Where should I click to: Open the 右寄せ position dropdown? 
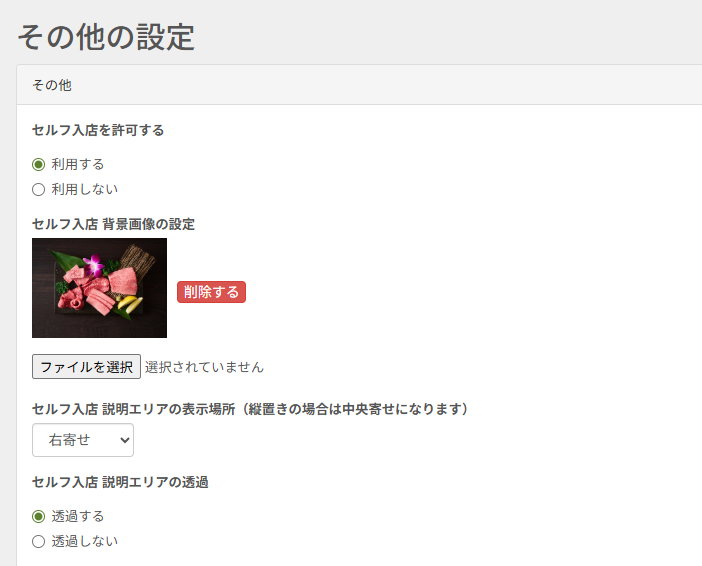(83, 440)
